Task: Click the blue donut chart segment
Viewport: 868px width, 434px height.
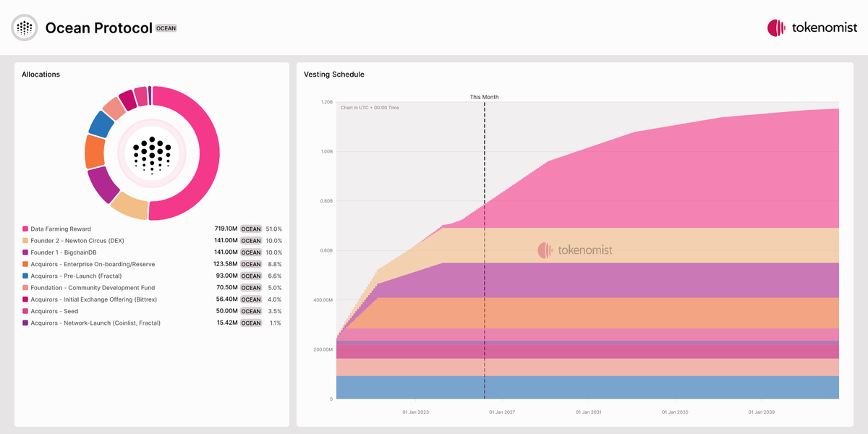Action: tap(100, 124)
